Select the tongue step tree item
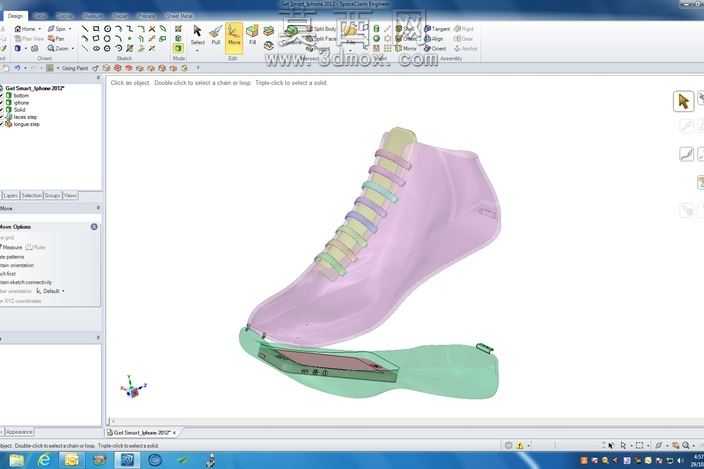 (26, 124)
